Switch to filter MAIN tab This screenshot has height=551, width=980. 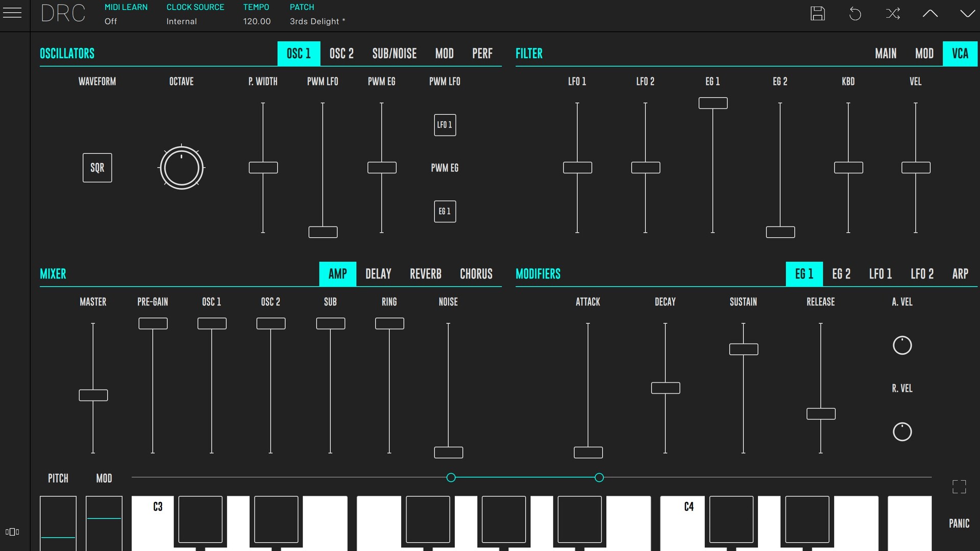pyautogui.click(x=886, y=54)
